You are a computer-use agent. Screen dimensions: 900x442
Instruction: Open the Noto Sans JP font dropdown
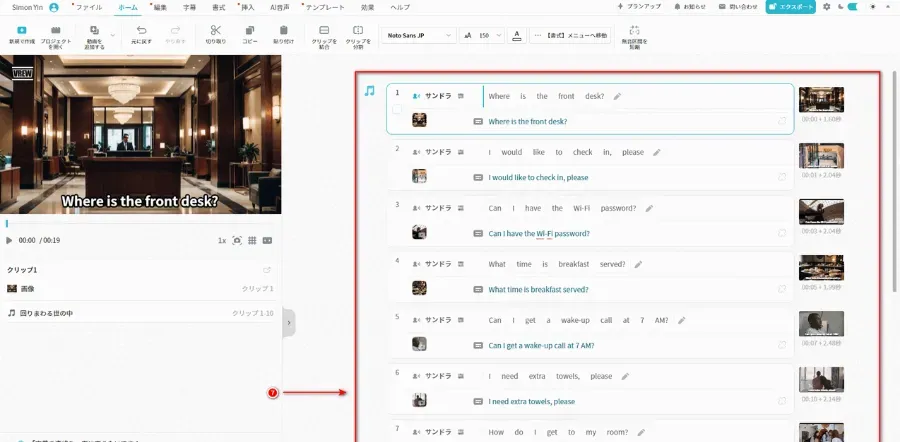click(418, 36)
